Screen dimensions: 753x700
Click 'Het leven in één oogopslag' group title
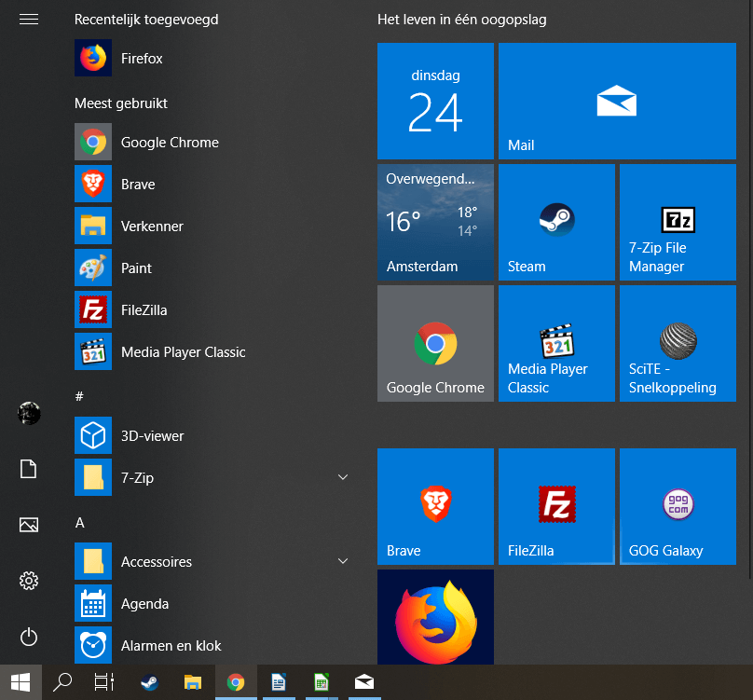(x=461, y=20)
